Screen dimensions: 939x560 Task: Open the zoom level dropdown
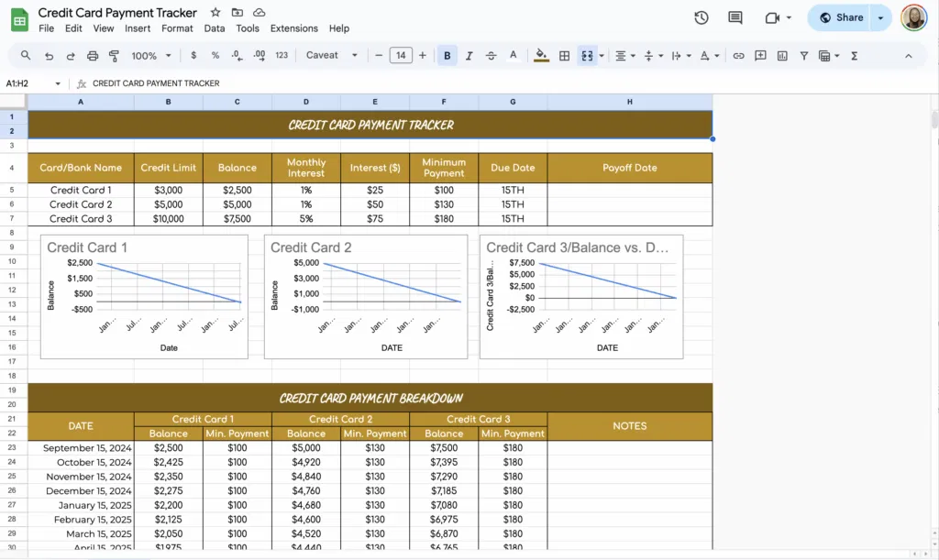pyautogui.click(x=150, y=55)
